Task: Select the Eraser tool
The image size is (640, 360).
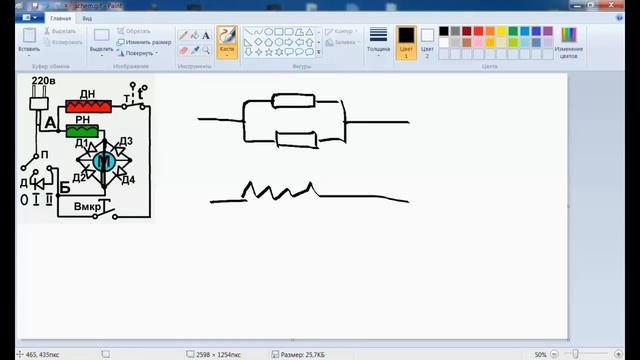Action: [x=183, y=50]
